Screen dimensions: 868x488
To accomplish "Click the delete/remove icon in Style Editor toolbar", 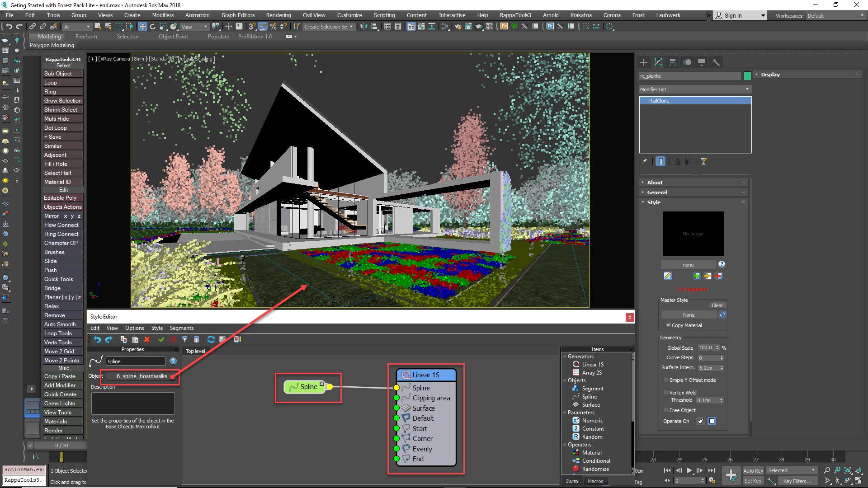I will 146,339.
